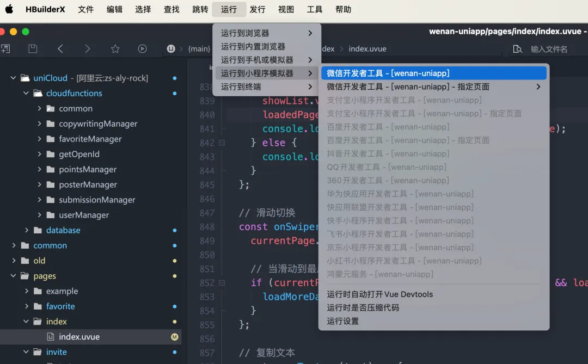
Task: Click the M modified badge on index.uvue
Action: tap(174, 337)
